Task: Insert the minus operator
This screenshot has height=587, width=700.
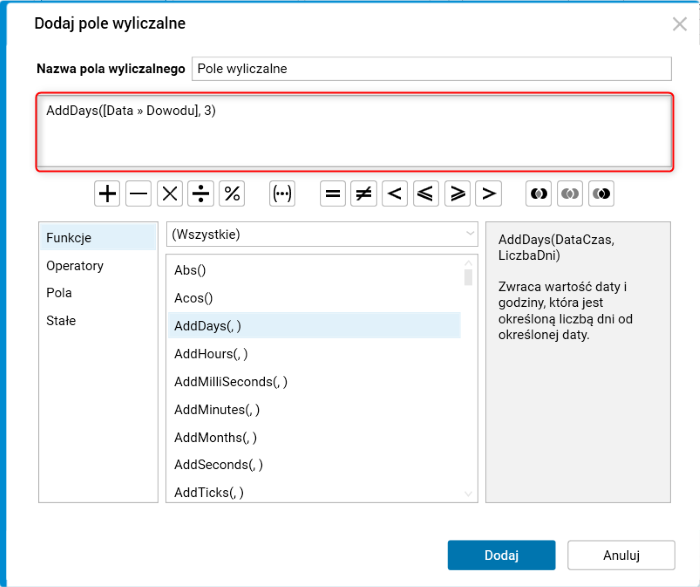Action: (x=138, y=194)
